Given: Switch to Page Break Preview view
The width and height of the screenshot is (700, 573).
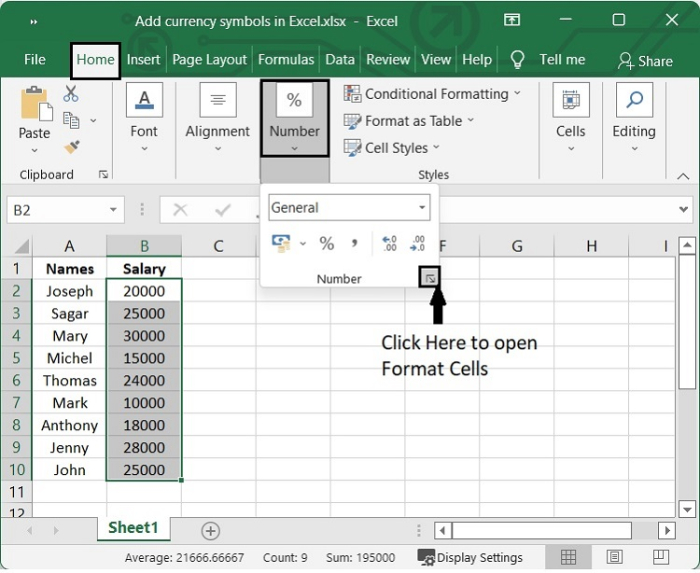Looking at the screenshot, I should [659, 557].
